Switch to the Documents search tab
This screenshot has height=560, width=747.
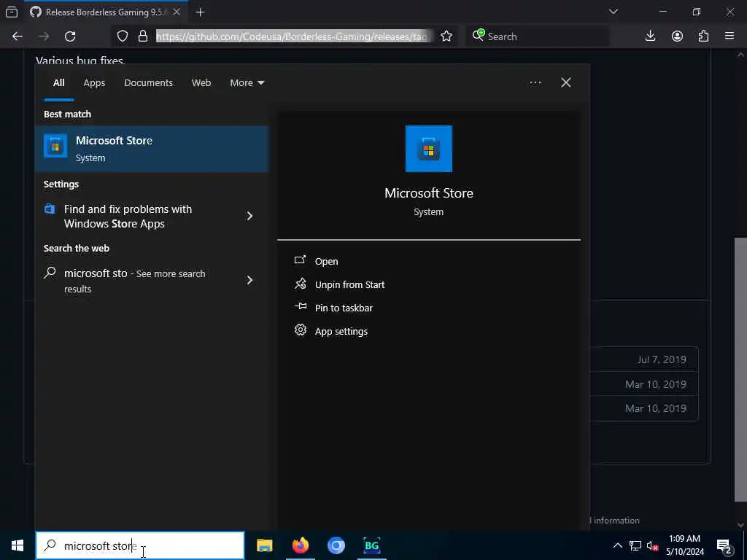[148, 83]
